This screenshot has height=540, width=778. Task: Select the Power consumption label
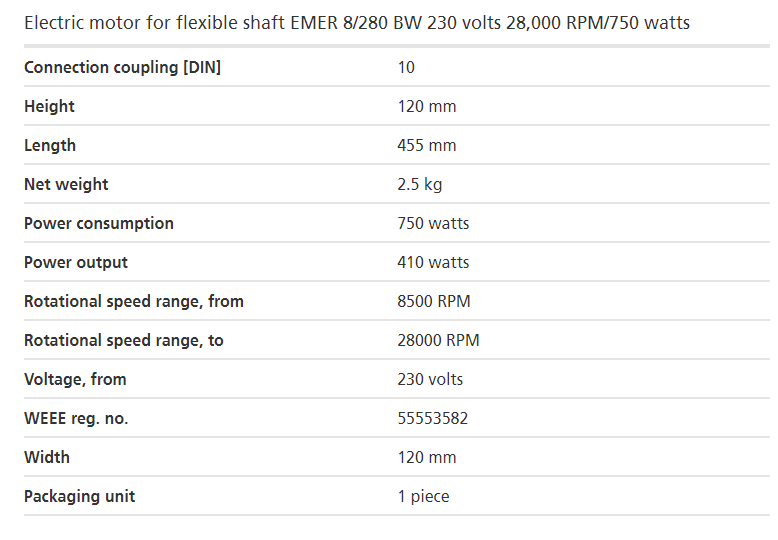[99, 224]
